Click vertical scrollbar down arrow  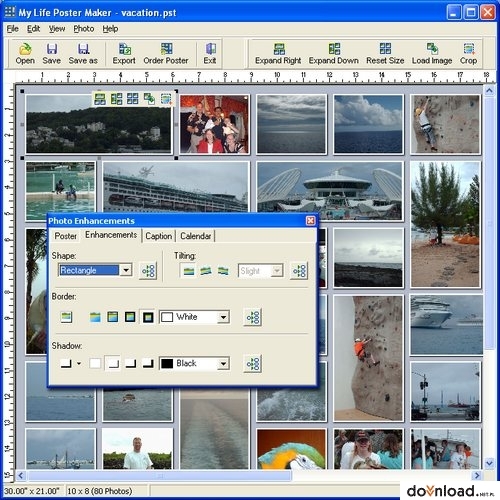(489, 463)
